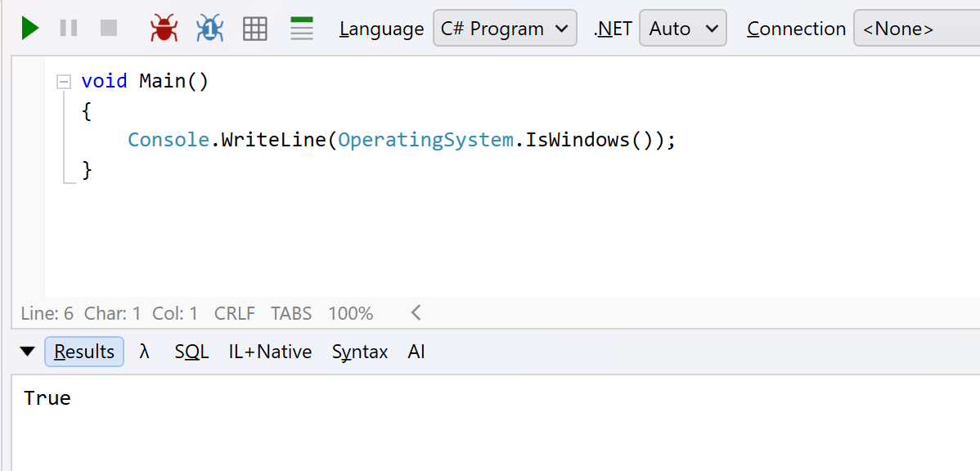Switch to the SQL tab
This screenshot has height=471, width=980.
point(191,352)
